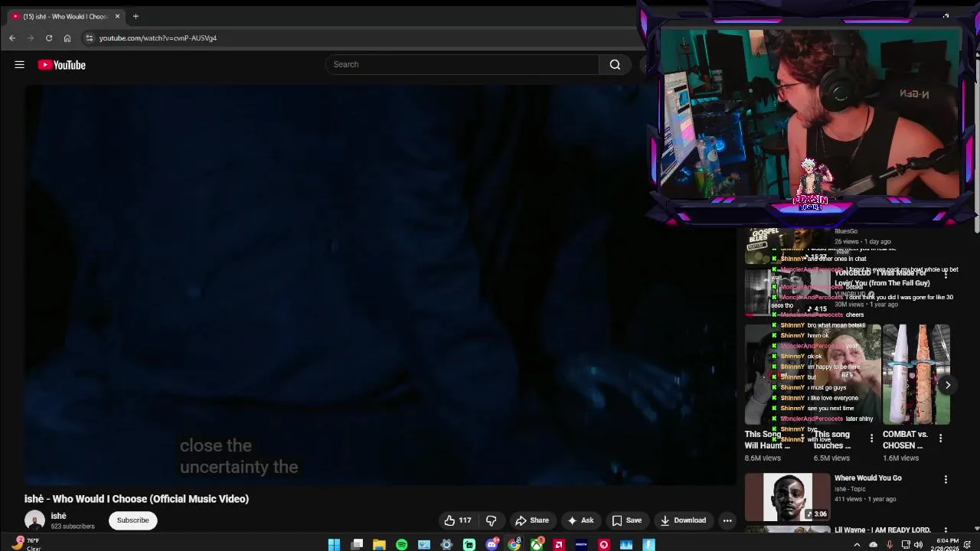The image size is (980, 551).
Task: Open the ishé channel avatar
Action: (34, 520)
